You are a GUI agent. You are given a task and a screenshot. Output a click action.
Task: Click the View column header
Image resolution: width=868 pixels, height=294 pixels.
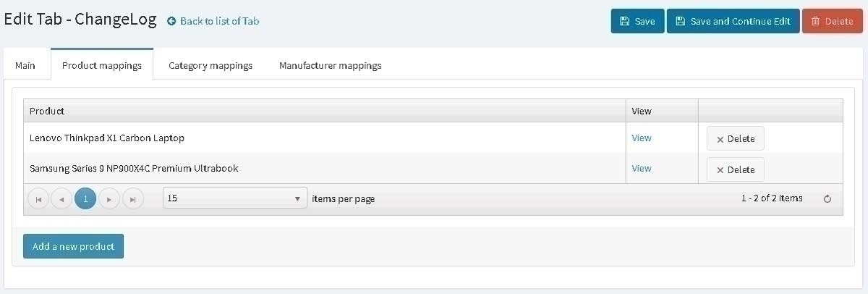(x=662, y=111)
